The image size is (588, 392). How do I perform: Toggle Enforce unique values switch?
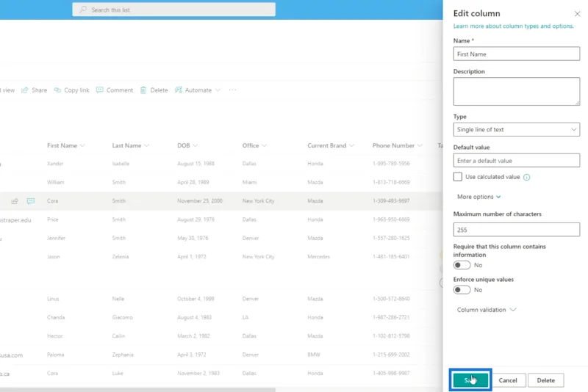[x=462, y=290]
